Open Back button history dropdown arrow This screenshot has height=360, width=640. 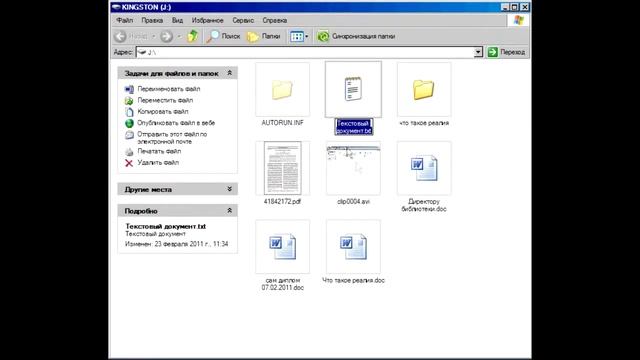(154, 36)
